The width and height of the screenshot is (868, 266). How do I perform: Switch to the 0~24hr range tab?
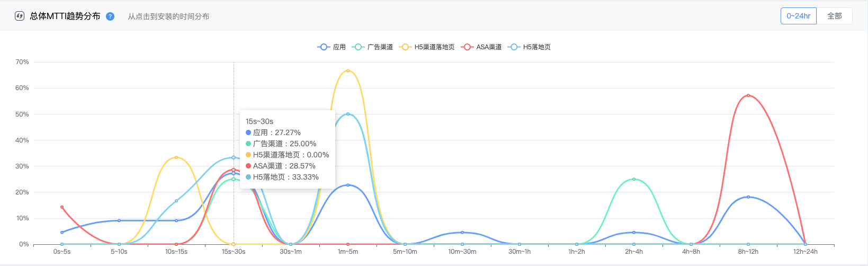799,16
